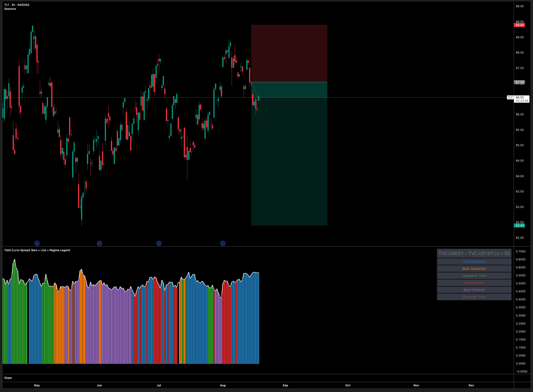Click the gray 87.05 entry price label
Viewport: 533px width, 392px height.
[x=519, y=82]
